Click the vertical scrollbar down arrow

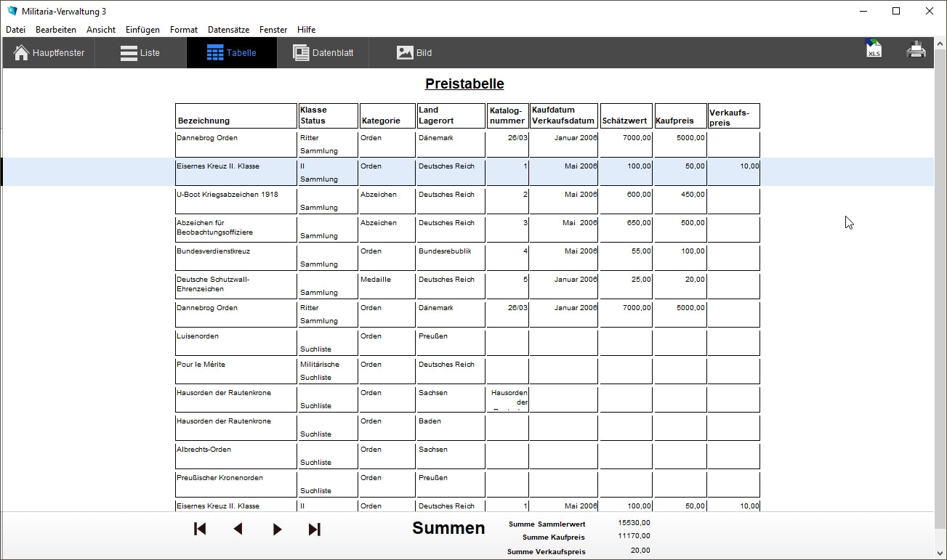pyautogui.click(x=940, y=553)
